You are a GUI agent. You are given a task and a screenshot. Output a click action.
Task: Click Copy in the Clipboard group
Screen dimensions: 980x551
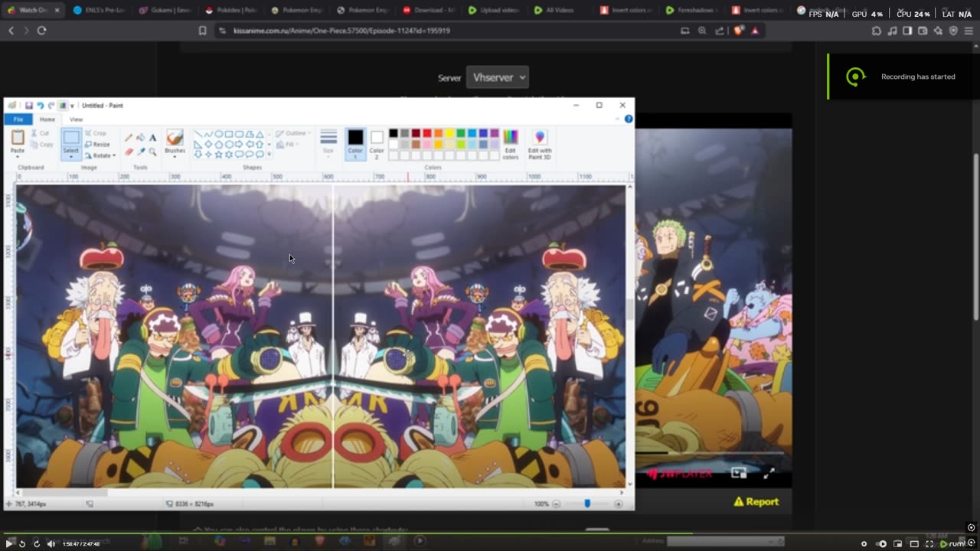coord(41,144)
